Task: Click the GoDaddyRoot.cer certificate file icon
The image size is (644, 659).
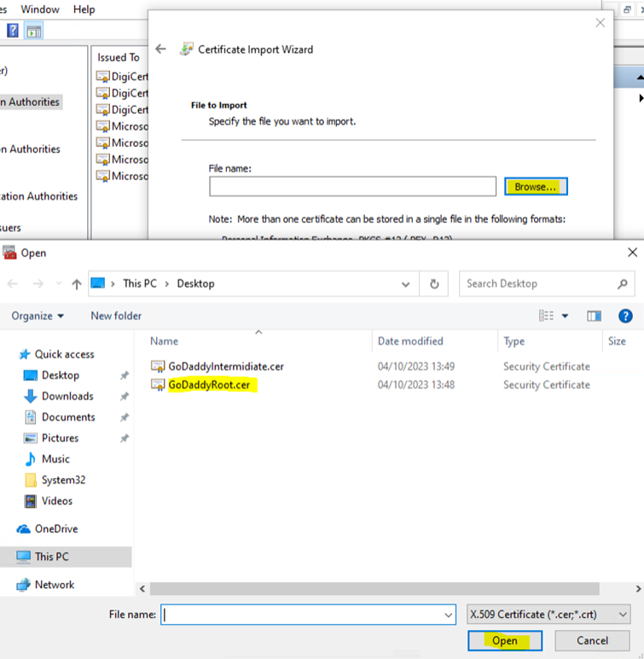Action: click(x=158, y=385)
